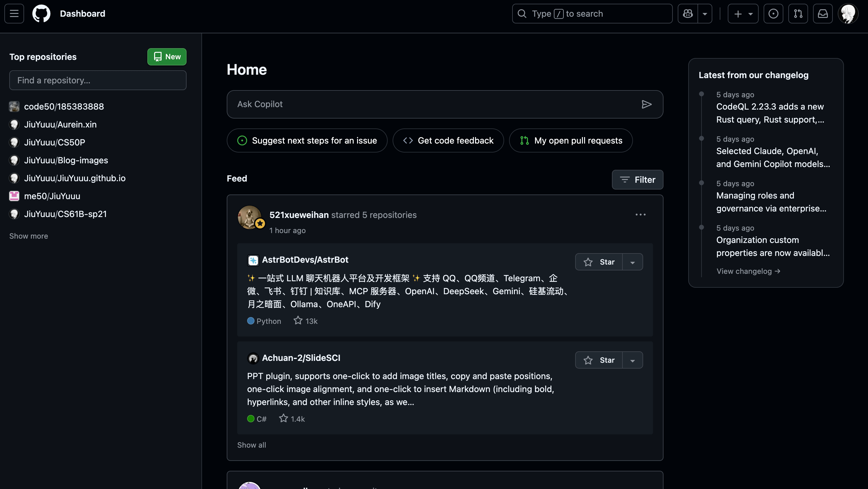Click the GitHub logo icon
The width and height of the screenshot is (868, 489).
41,14
